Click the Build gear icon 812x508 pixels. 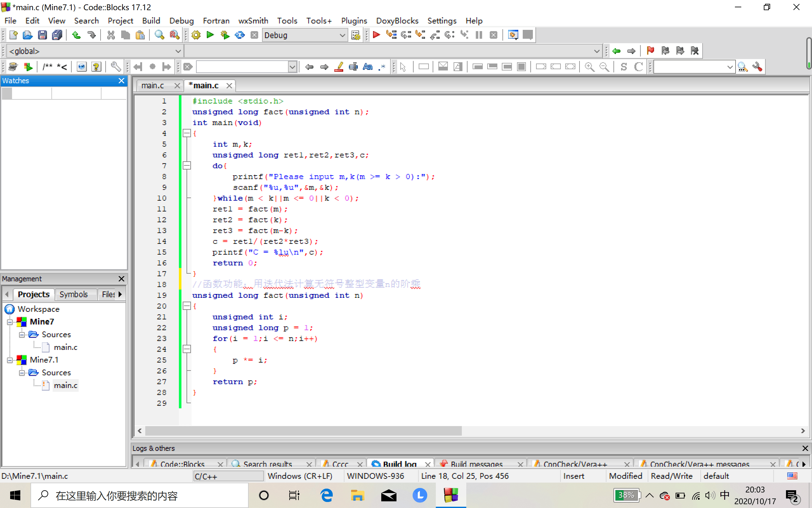click(196, 35)
